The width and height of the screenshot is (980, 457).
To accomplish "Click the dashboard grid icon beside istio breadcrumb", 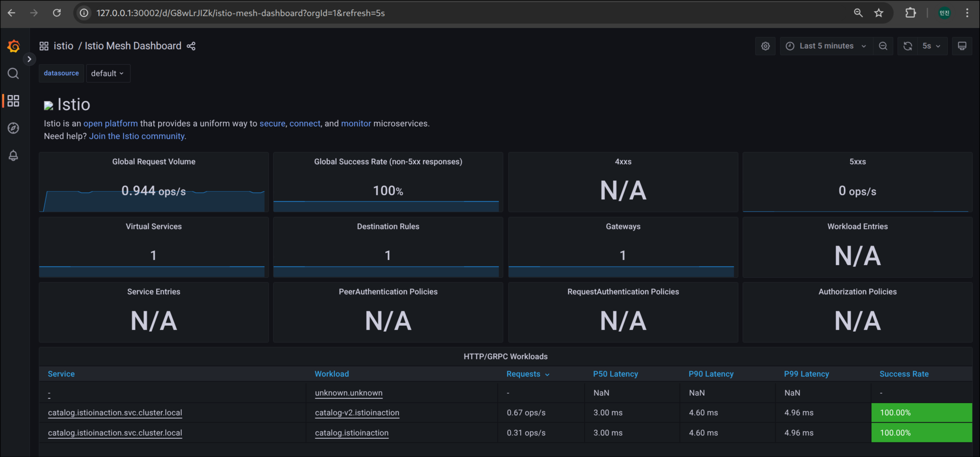I will [x=44, y=46].
